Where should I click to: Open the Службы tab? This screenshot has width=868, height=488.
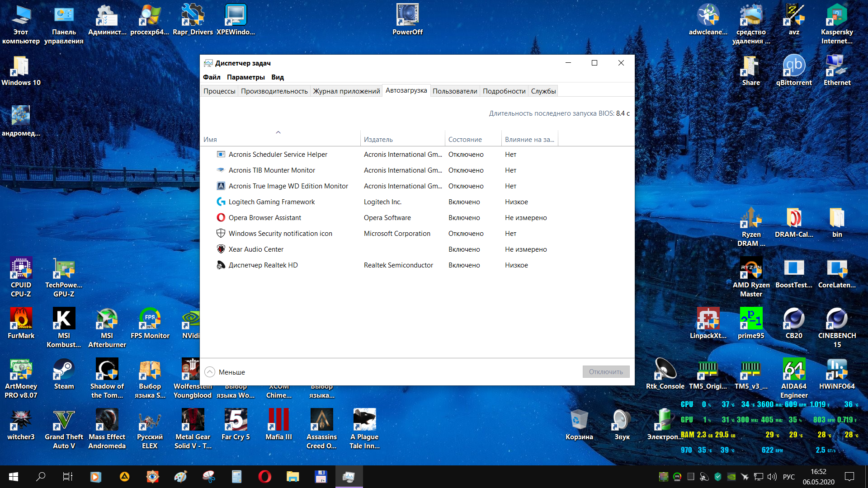coord(543,91)
